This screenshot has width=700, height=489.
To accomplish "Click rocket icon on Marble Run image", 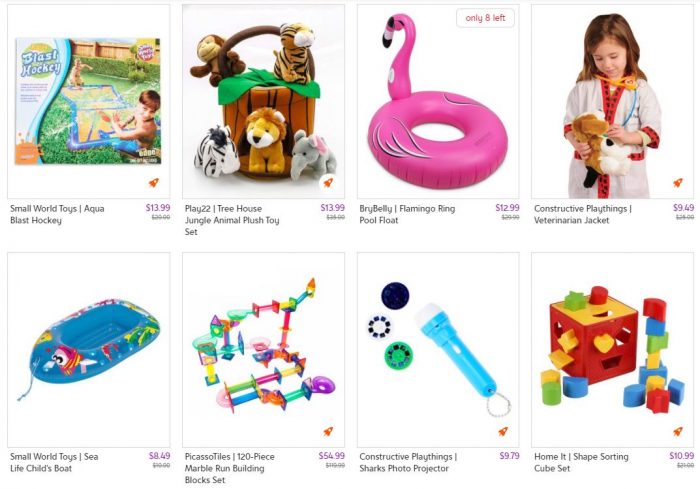I will tap(328, 431).
